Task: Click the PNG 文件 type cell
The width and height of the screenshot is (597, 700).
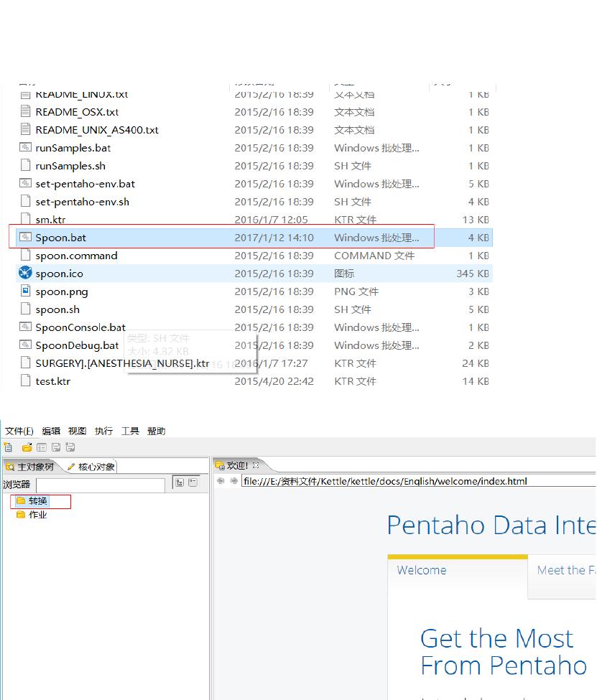Action: (x=356, y=291)
